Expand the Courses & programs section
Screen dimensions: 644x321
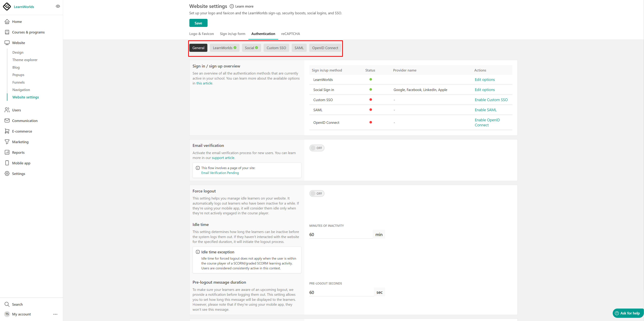[28, 32]
